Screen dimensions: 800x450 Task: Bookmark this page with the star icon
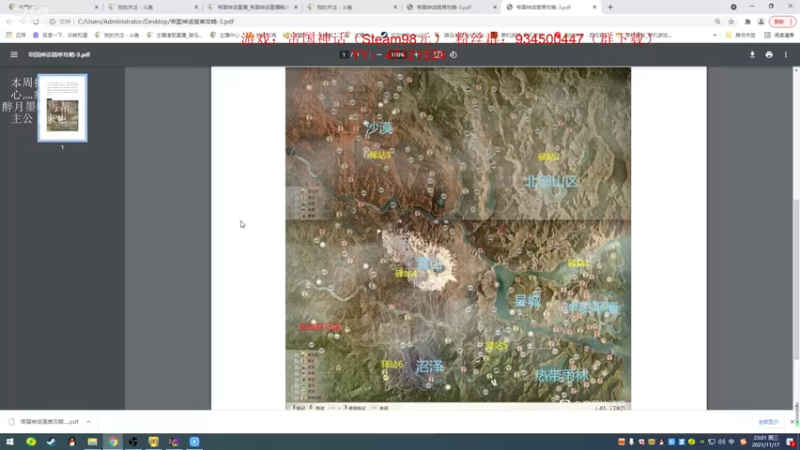[731, 21]
